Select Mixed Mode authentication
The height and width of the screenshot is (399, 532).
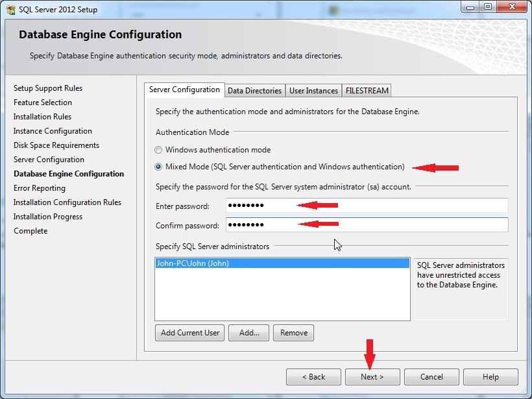coord(158,167)
